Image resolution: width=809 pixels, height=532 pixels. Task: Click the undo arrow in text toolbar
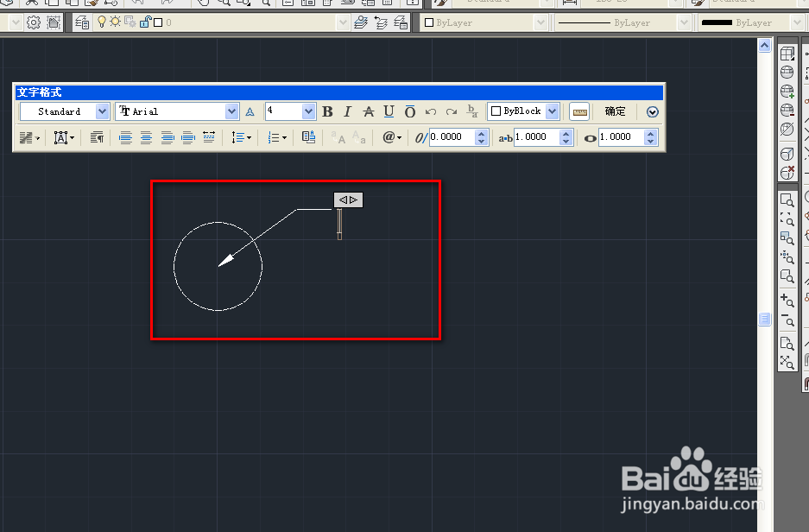(x=431, y=111)
